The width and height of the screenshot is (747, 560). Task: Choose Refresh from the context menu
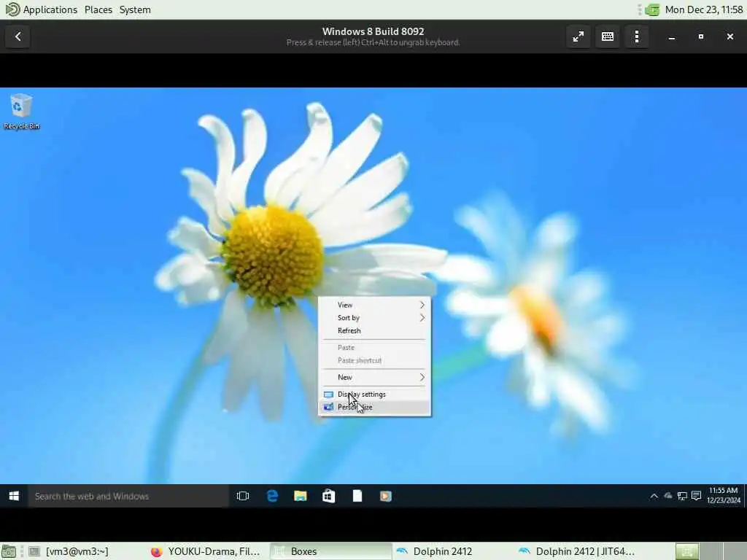(x=374, y=330)
